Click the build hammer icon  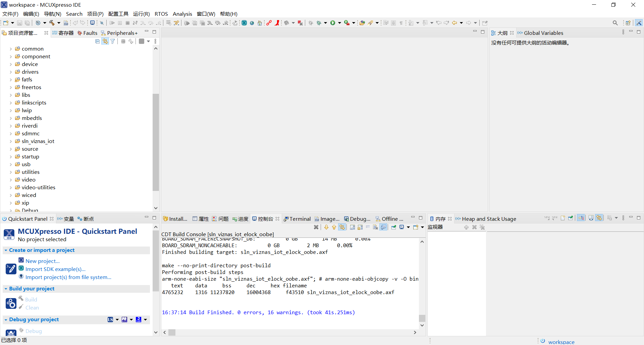coord(52,23)
